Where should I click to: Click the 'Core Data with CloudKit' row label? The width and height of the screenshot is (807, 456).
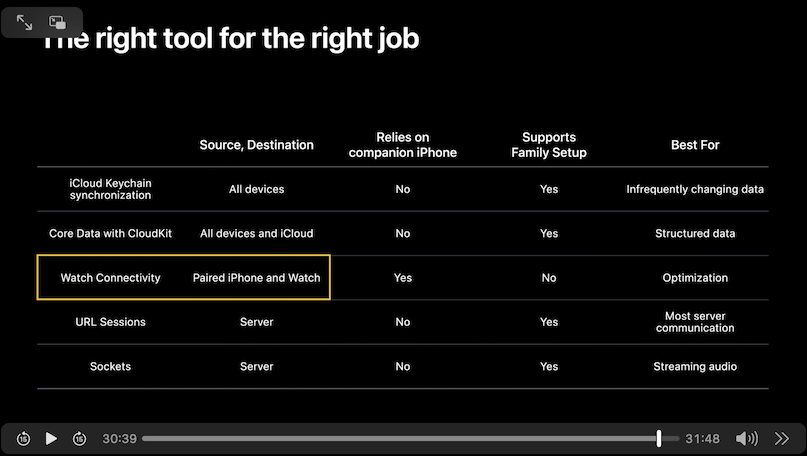click(110, 233)
